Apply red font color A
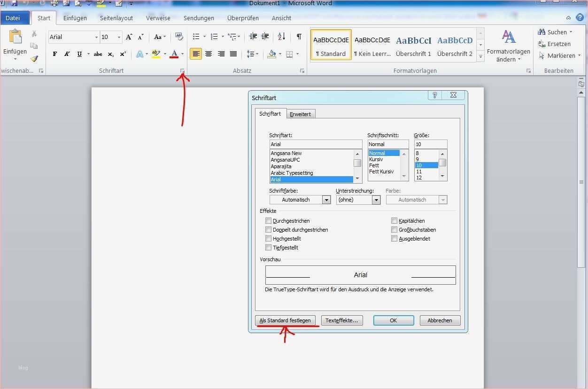Screen dimensions: 588x389 pyautogui.click(x=174, y=54)
